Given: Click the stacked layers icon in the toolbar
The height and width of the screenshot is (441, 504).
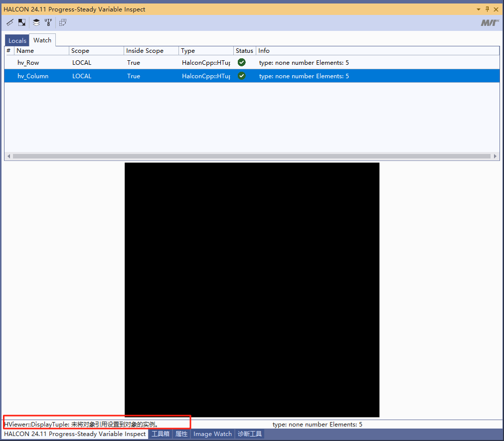Looking at the screenshot, I should click(36, 22).
